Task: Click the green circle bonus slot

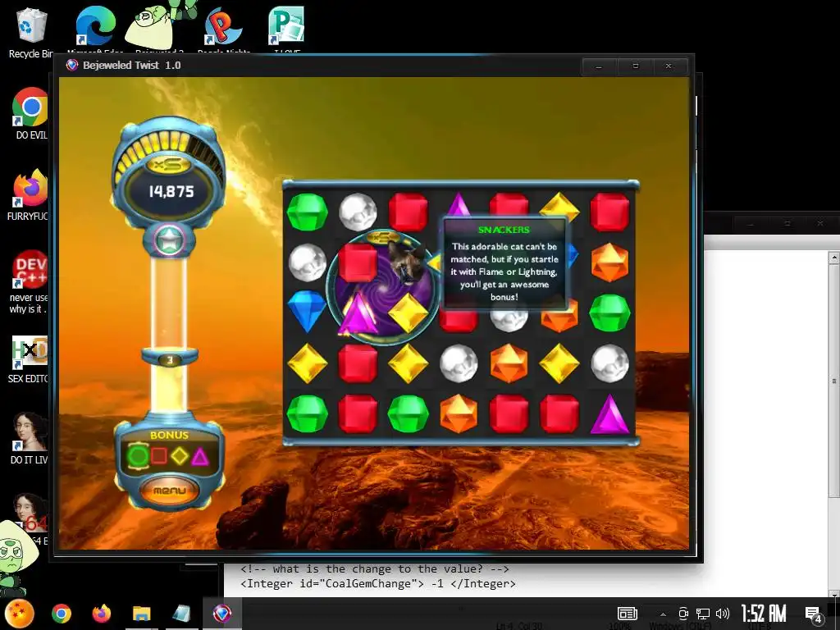Action: (138, 456)
